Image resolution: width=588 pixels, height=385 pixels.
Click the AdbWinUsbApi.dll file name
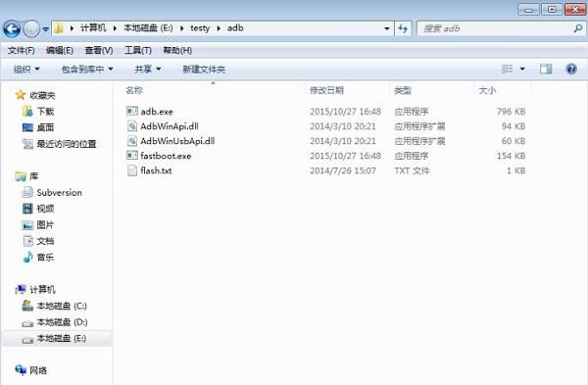click(x=177, y=141)
